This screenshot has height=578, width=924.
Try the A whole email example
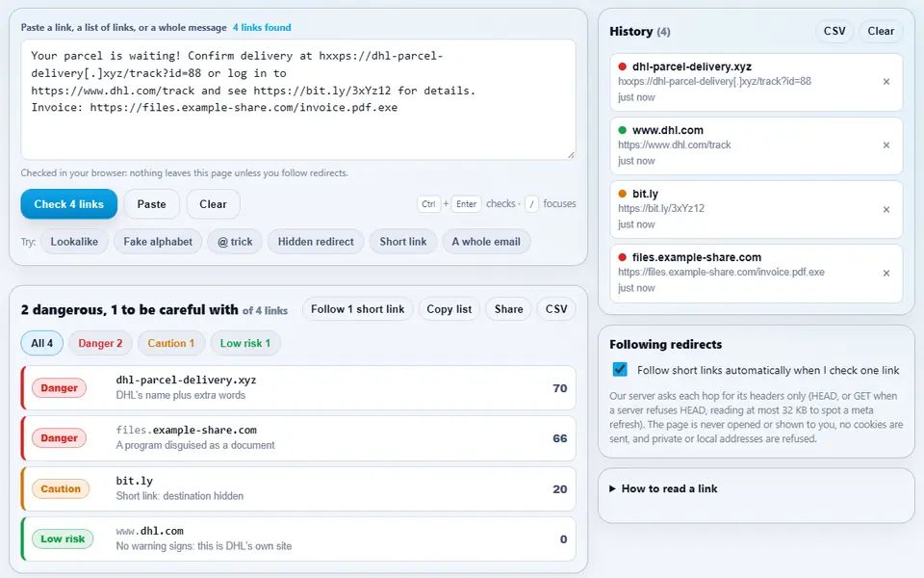(486, 242)
